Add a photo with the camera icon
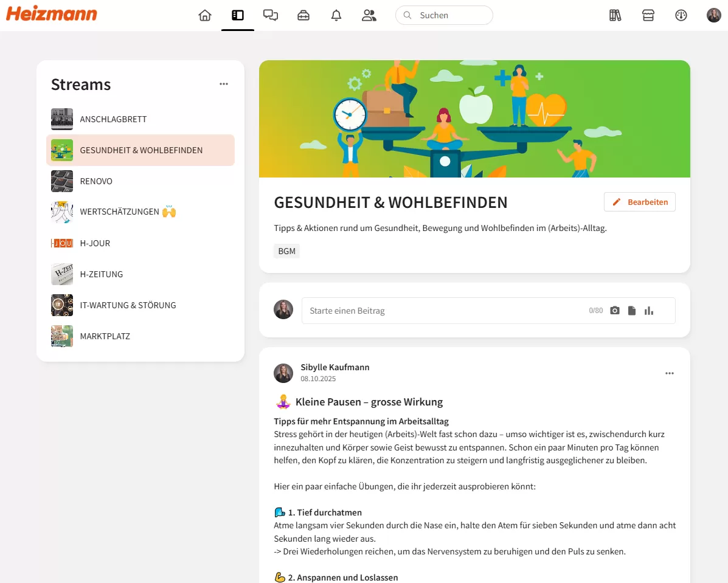This screenshot has width=728, height=583. [615, 311]
